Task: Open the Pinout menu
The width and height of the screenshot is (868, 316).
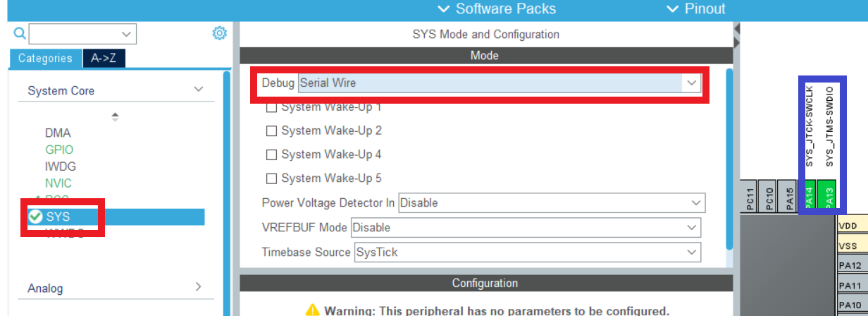Action: [695, 9]
